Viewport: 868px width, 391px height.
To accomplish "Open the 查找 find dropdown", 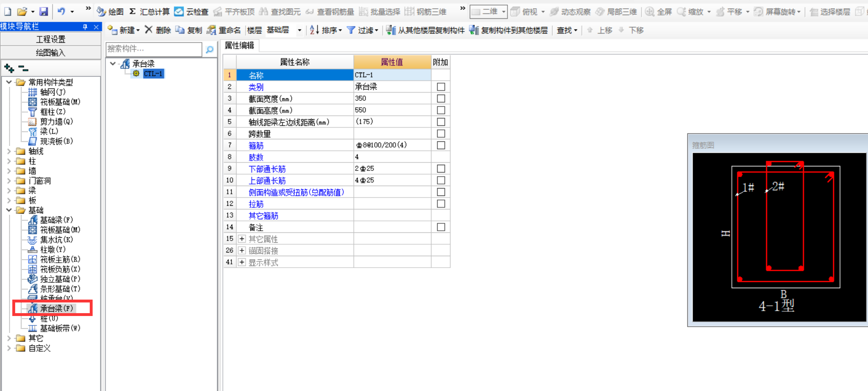I will pyautogui.click(x=567, y=30).
